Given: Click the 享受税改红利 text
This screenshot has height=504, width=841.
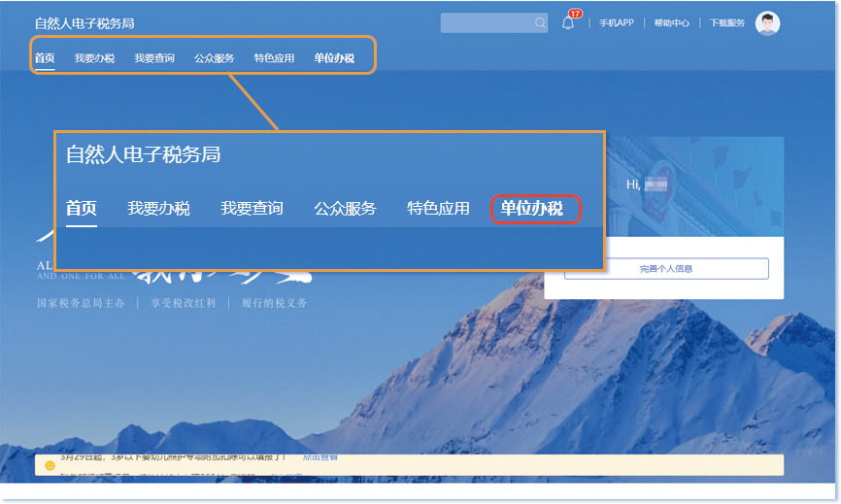Looking at the screenshot, I should [x=184, y=303].
